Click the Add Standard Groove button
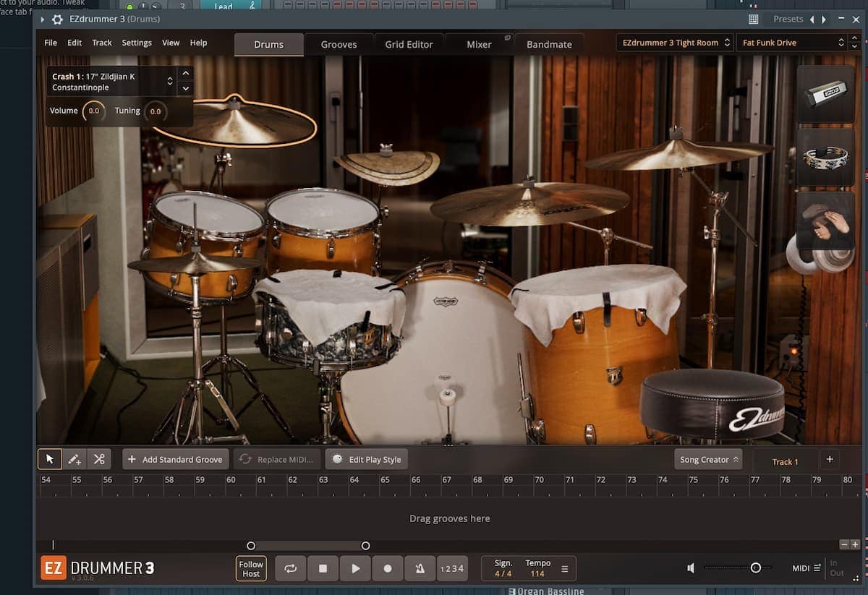The image size is (868, 595). tap(176, 459)
